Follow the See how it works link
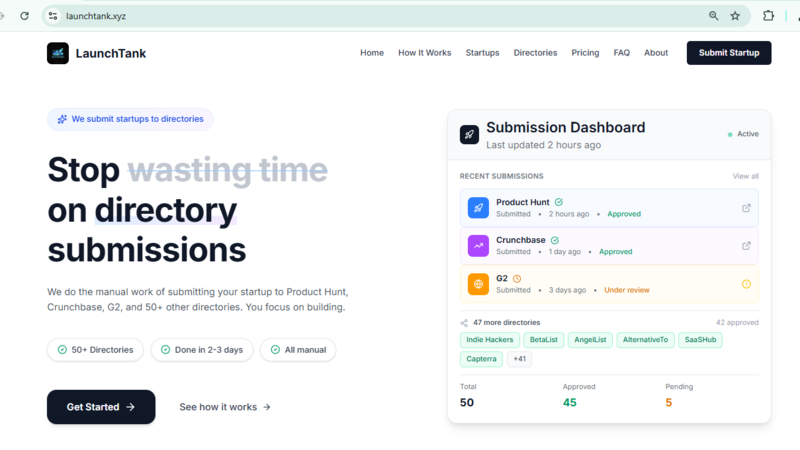This screenshot has width=800, height=450. tap(224, 407)
